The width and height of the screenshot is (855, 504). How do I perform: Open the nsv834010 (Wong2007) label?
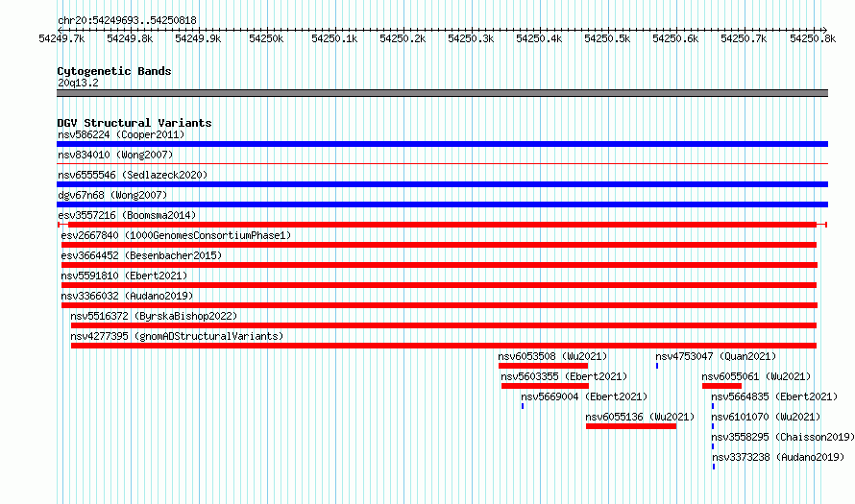(115, 155)
